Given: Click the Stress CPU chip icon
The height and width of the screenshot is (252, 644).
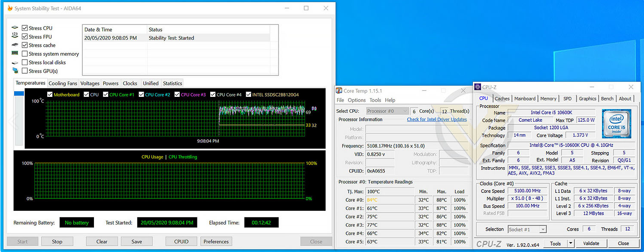Looking at the screenshot, I should (x=15, y=28).
